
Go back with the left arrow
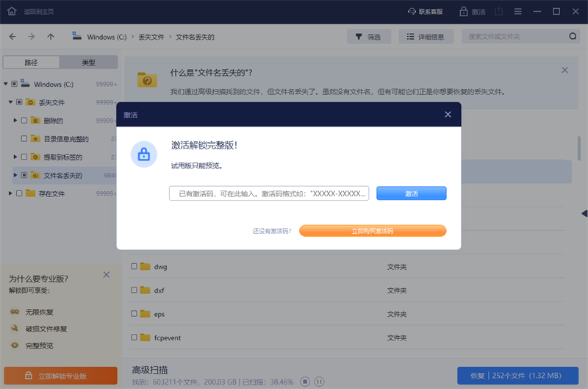12,36
